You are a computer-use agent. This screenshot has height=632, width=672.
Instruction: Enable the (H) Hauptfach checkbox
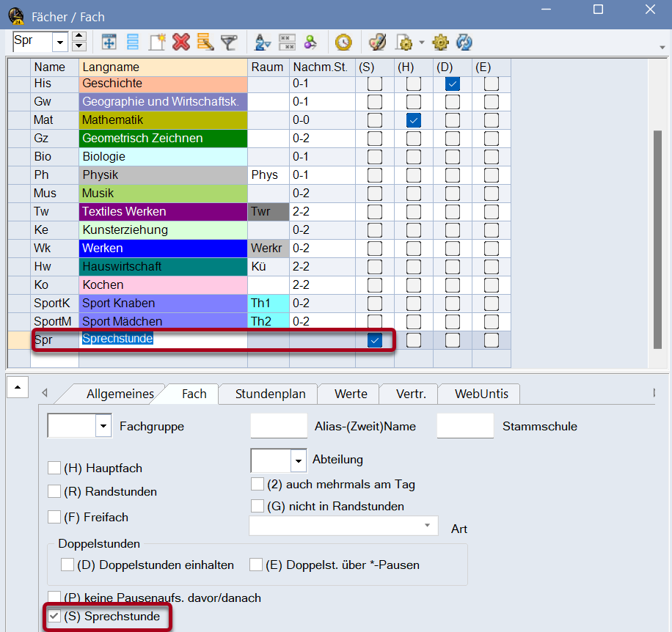tap(54, 468)
